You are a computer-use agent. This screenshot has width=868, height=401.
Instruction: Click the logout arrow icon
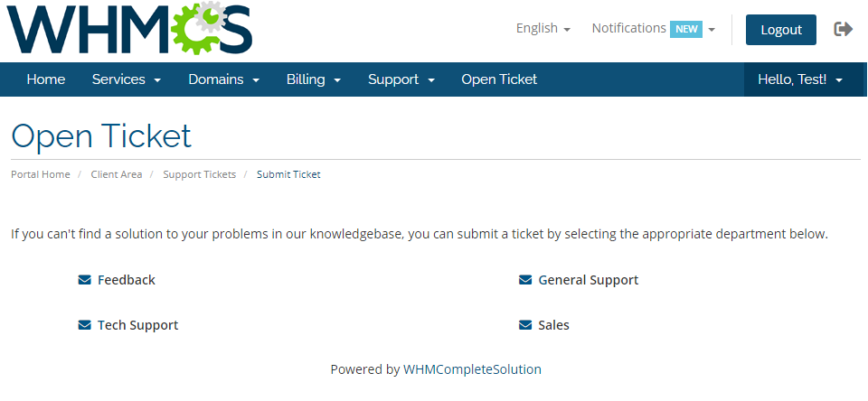pos(843,29)
